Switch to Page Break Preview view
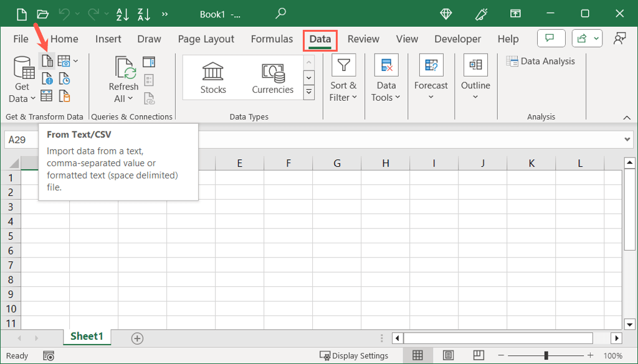The width and height of the screenshot is (638, 364). coord(478,355)
